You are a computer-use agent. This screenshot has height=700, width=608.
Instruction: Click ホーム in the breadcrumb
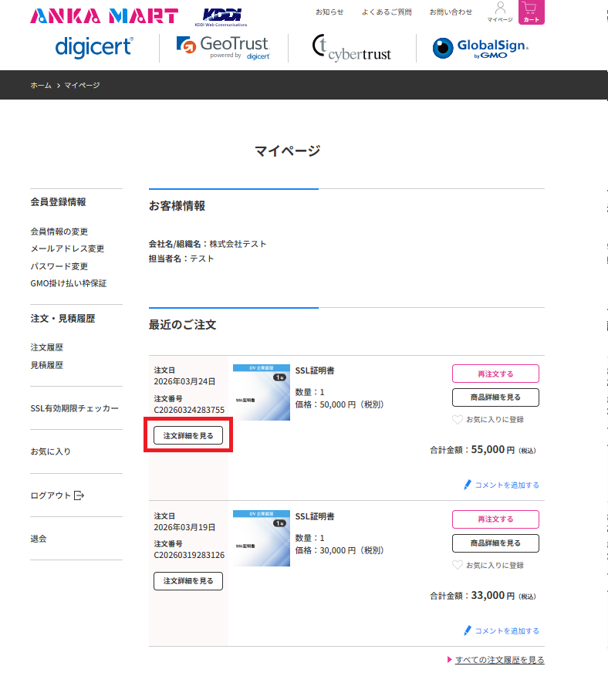(41, 85)
